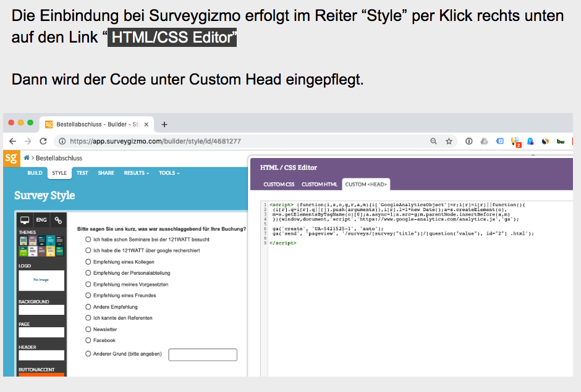Open the CUSTOM HTML tab

(x=319, y=184)
